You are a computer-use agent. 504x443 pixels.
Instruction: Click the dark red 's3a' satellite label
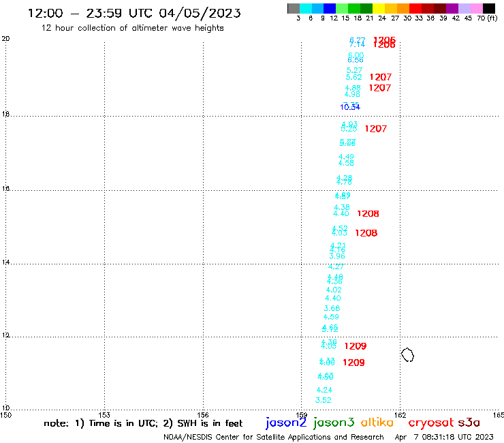point(469,423)
